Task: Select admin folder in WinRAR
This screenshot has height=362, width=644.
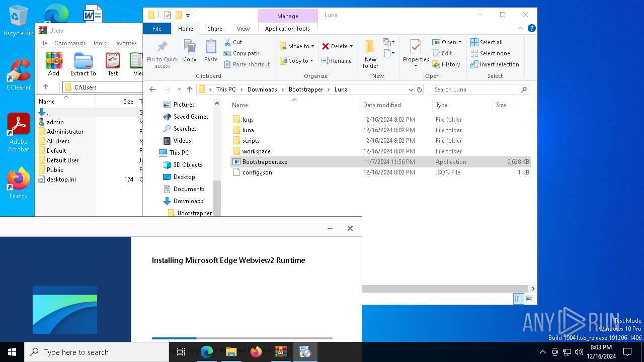Action: pos(55,122)
